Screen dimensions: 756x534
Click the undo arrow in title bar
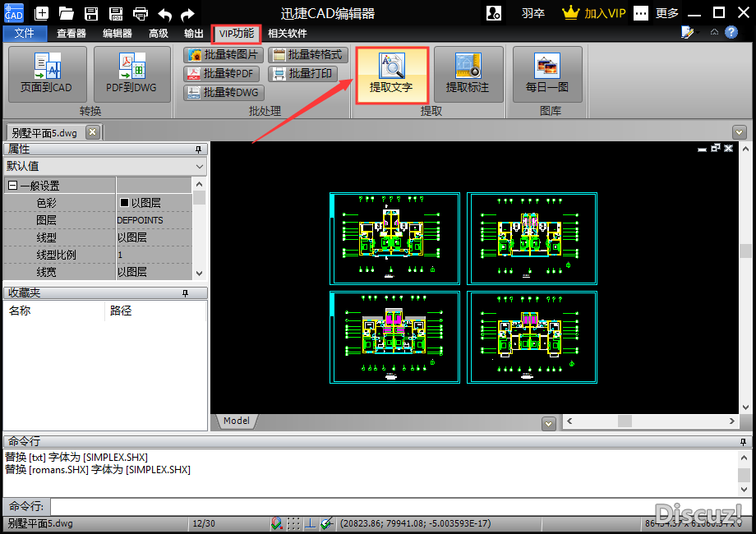(x=165, y=13)
